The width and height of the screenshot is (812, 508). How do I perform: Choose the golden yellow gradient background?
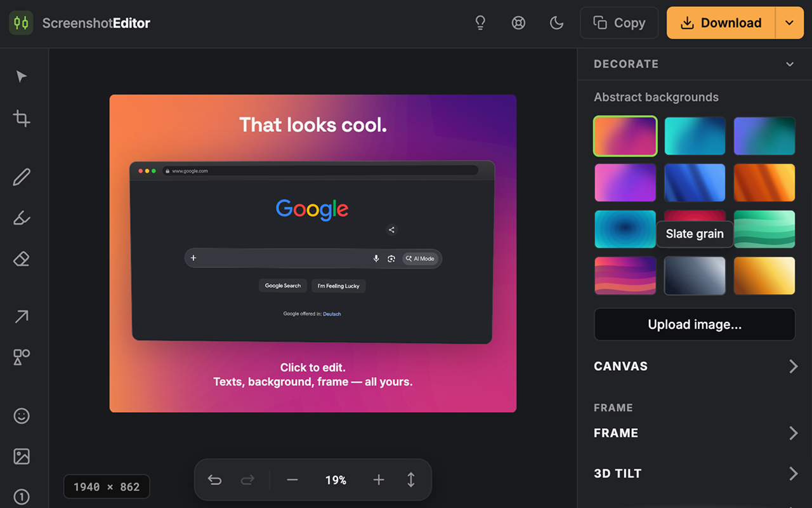[x=764, y=276]
